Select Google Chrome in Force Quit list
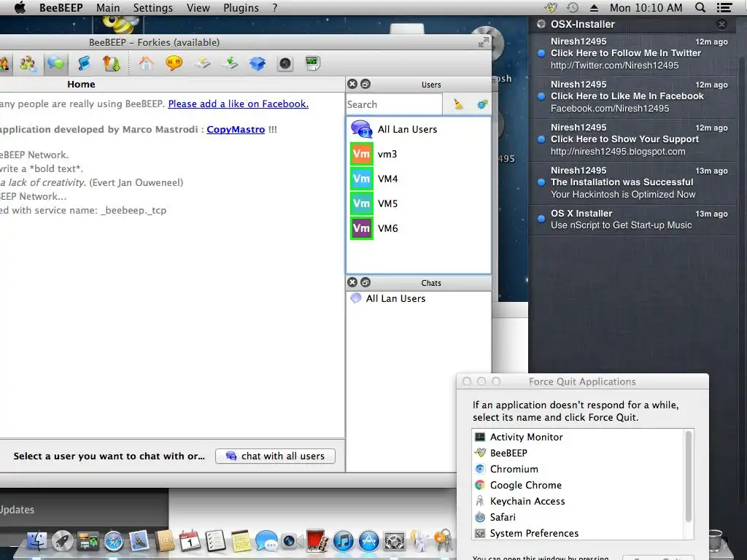The image size is (747, 560). tap(578, 485)
